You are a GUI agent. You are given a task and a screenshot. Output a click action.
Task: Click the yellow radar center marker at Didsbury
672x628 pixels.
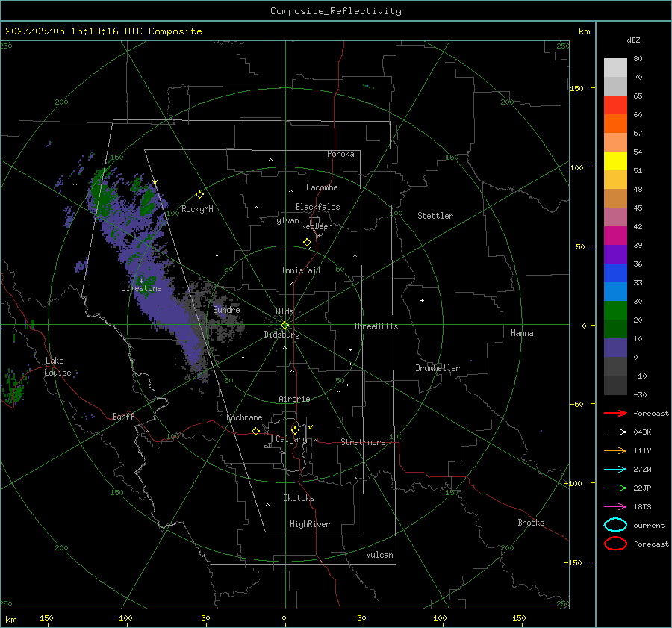tap(284, 326)
